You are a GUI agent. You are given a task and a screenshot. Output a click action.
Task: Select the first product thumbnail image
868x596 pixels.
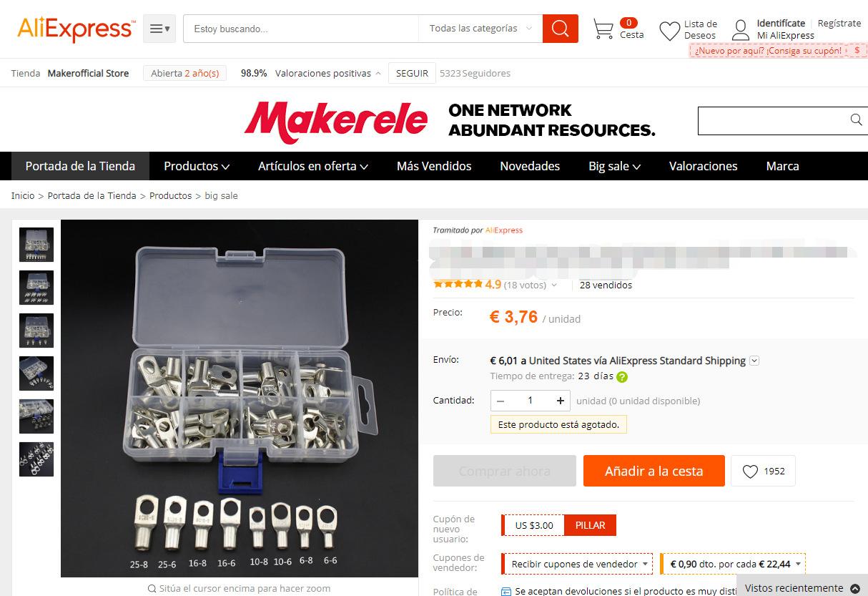point(36,245)
